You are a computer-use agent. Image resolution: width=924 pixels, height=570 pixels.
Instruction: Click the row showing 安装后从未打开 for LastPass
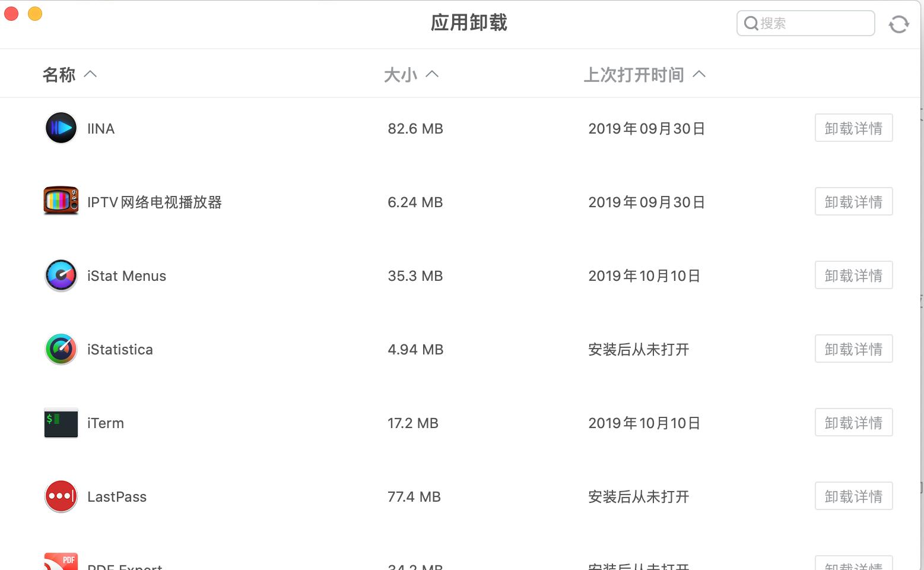638,497
